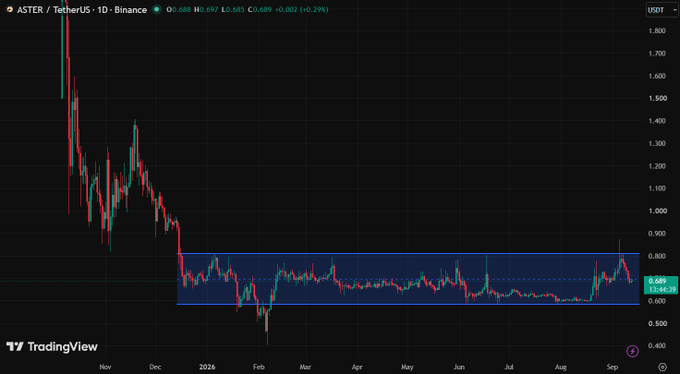Click the 1.300 price axis label
Image resolution: width=680 pixels, height=374 pixels.
point(657,144)
